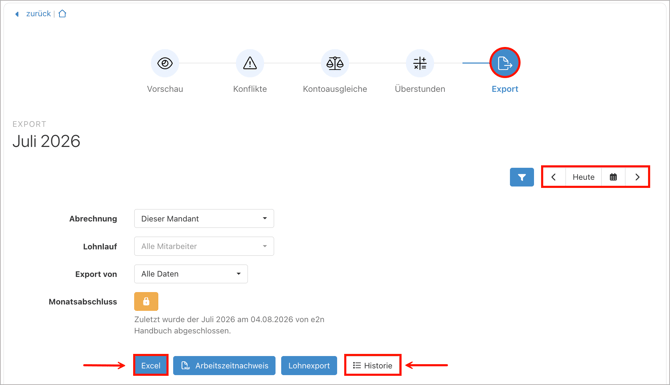This screenshot has height=385, width=670.
Task: Click the zurück link
Action: point(38,14)
